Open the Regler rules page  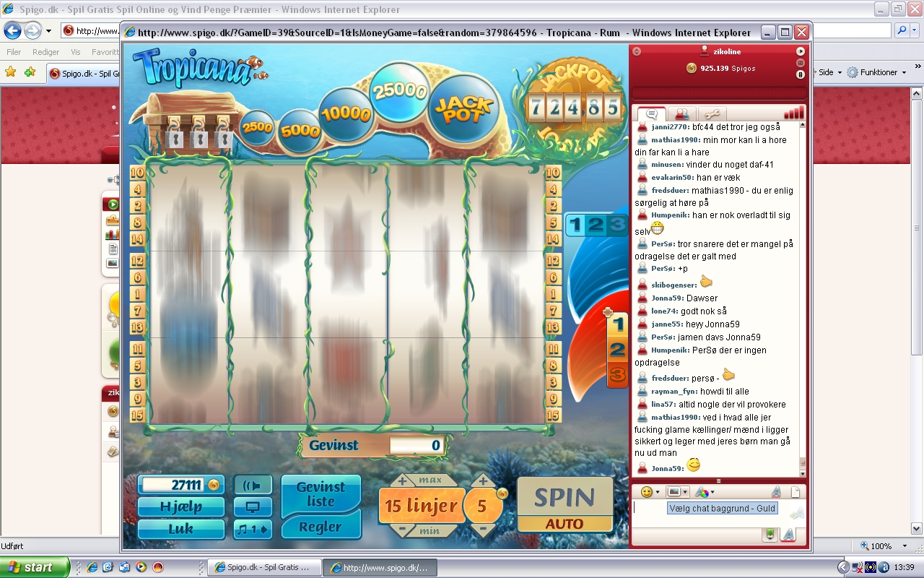click(321, 527)
